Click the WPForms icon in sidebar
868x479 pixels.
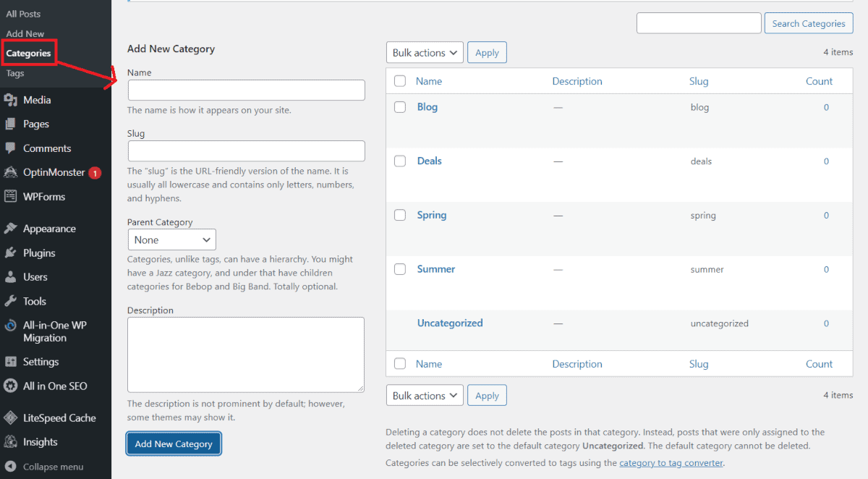(10, 196)
